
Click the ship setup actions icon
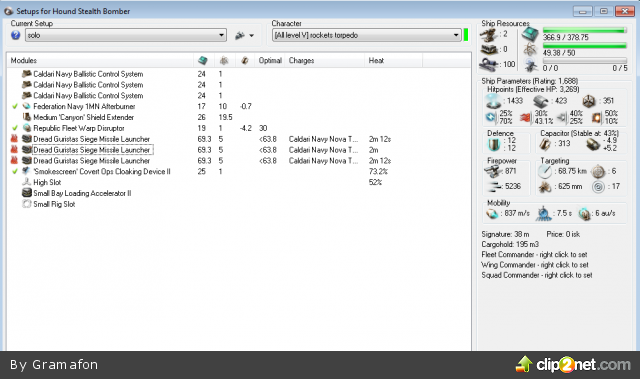240,35
